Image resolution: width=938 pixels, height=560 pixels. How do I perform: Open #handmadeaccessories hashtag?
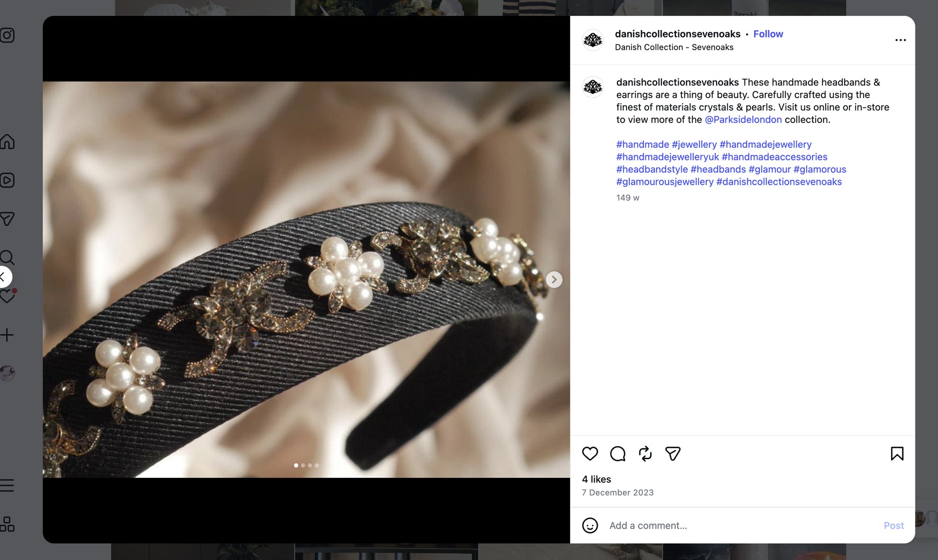pyautogui.click(x=774, y=157)
